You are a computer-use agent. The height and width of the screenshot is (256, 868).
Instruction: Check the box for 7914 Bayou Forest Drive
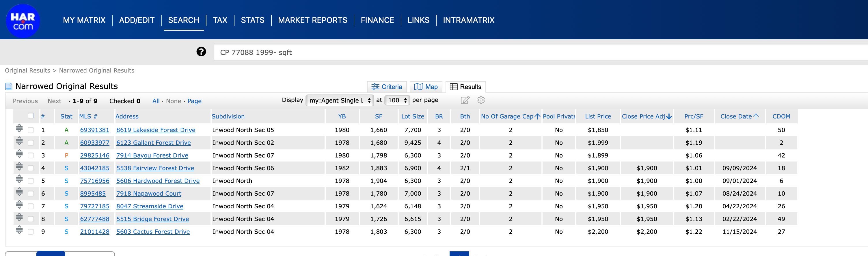tap(31, 155)
